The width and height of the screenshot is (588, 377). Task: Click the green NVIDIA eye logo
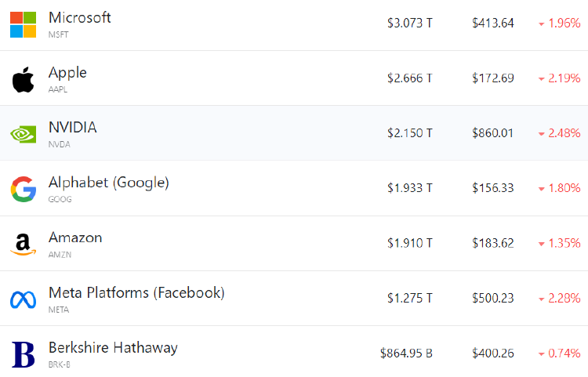point(24,134)
